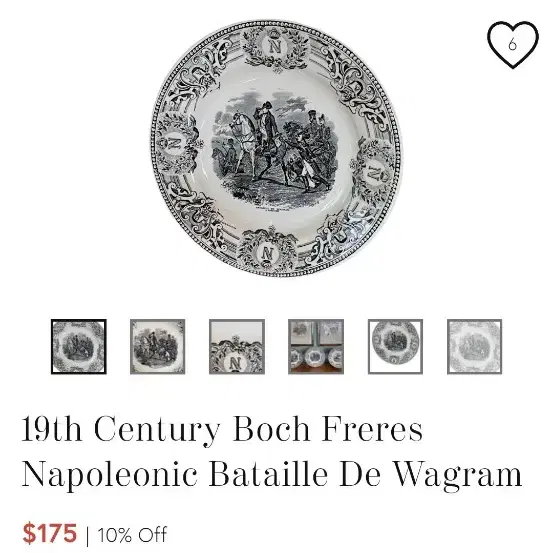Open thumbnail of plates displayed below framed prints

(316, 346)
